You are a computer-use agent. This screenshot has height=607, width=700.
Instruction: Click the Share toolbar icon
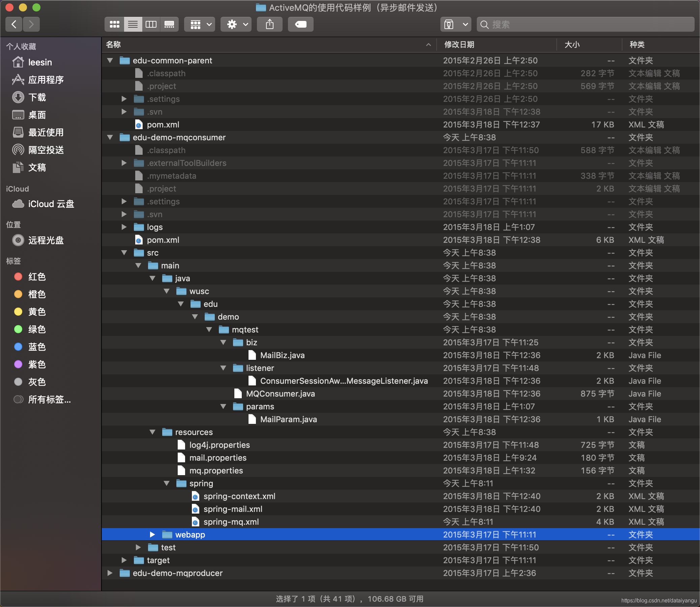(269, 24)
